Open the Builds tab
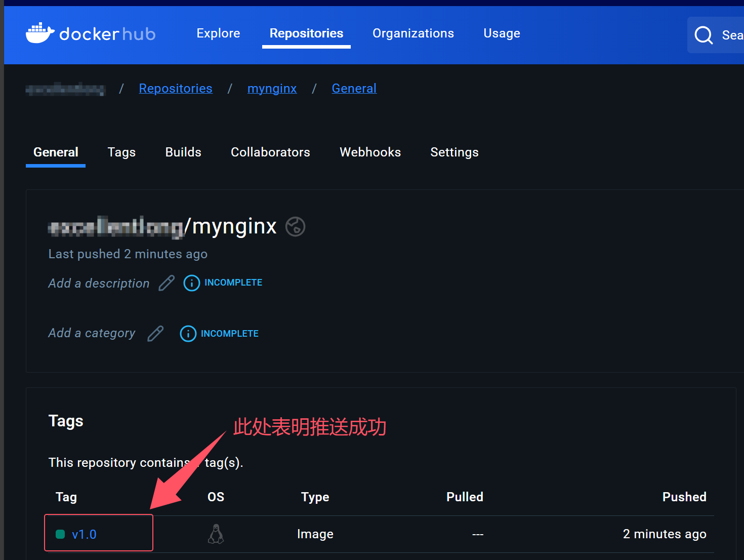 (183, 152)
